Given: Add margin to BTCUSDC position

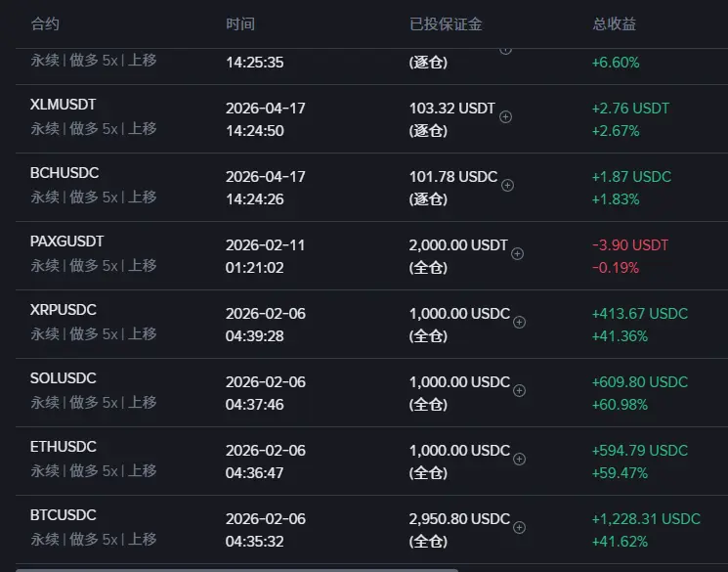Looking at the screenshot, I should point(519,527).
